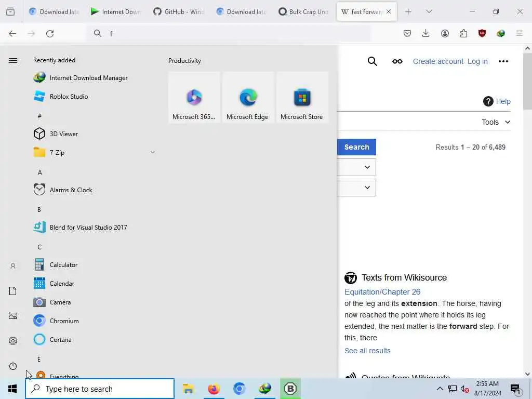Click the Windows Start button

12,389
